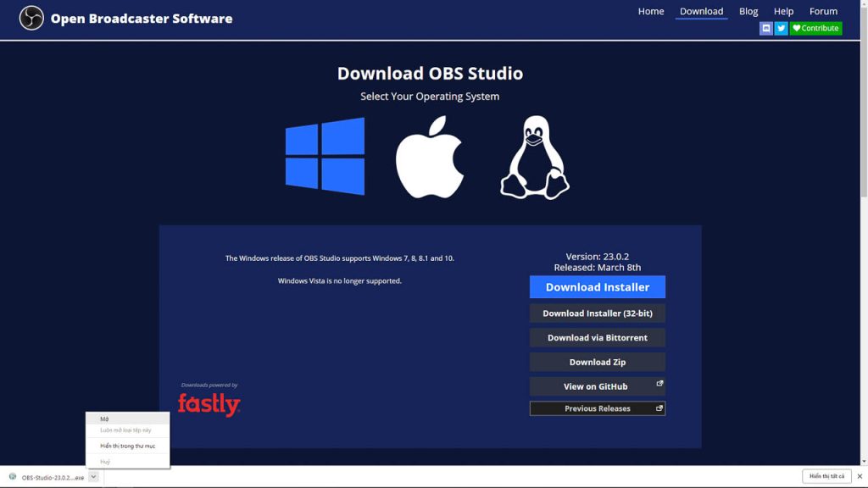Click Download via Bittorrent

click(598, 337)
